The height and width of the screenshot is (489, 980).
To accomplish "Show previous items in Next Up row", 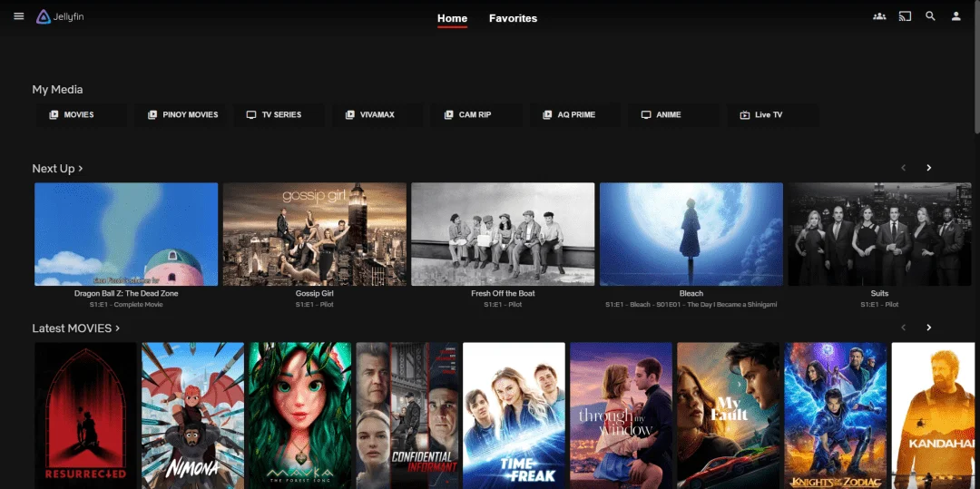I will pyautogui.click(x=903, y=168).
